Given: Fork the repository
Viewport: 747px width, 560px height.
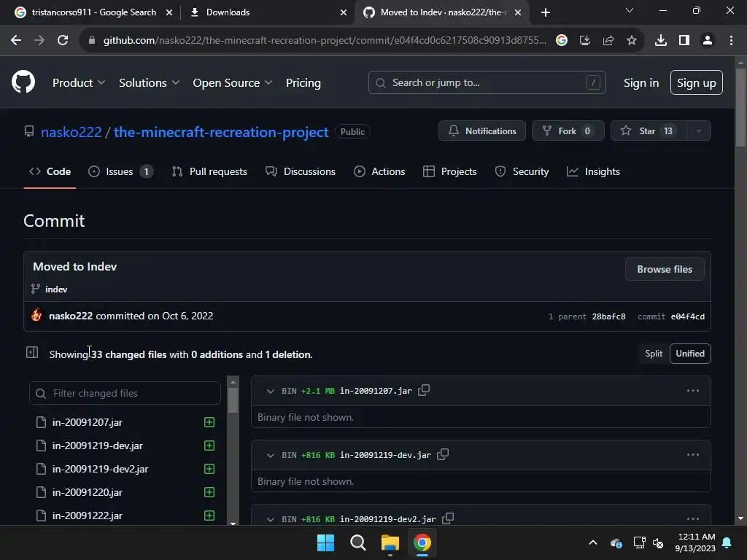Looking at the screenshot, I should coord(568,131).
